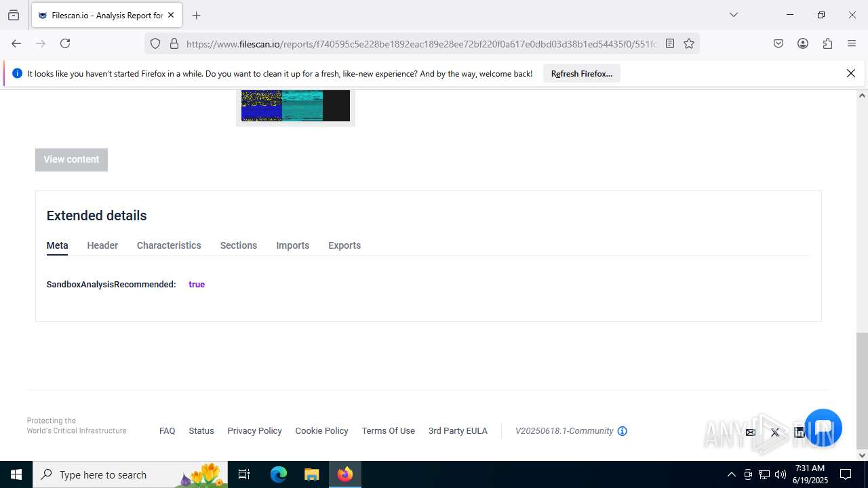
Task: Open the network status tray icon
Action: point(764,474)
